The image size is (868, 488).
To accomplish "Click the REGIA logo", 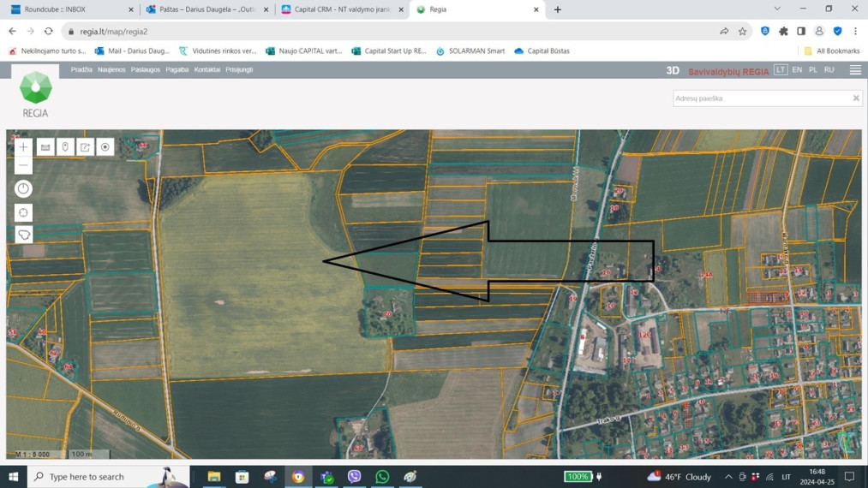I will tap(35, 95).
